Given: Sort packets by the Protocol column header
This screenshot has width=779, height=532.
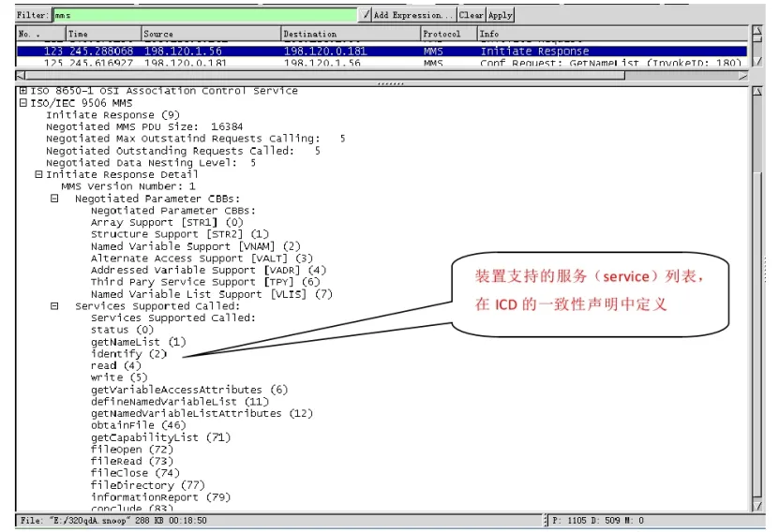Looking at the screenshot, I should pos(447,34).
